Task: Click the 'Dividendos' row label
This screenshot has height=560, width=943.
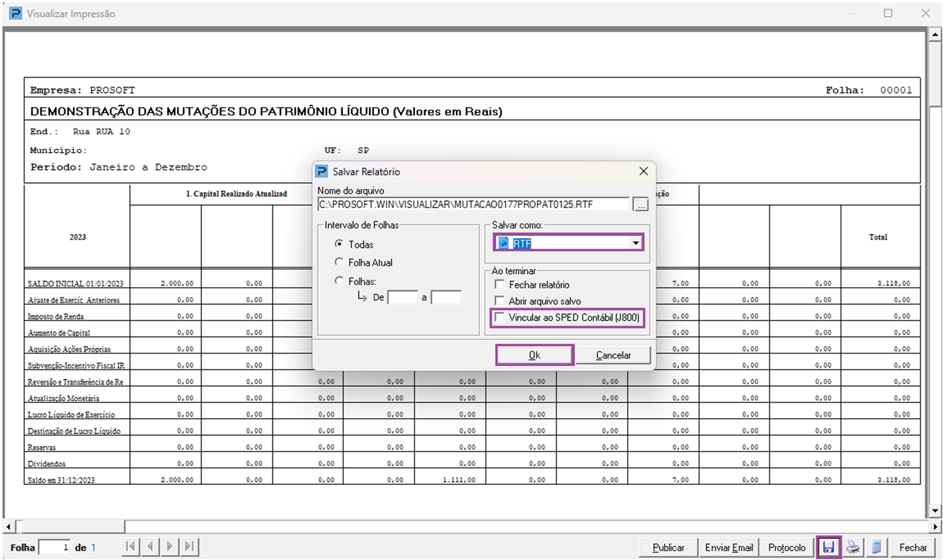Action: [x=47, y=464]
